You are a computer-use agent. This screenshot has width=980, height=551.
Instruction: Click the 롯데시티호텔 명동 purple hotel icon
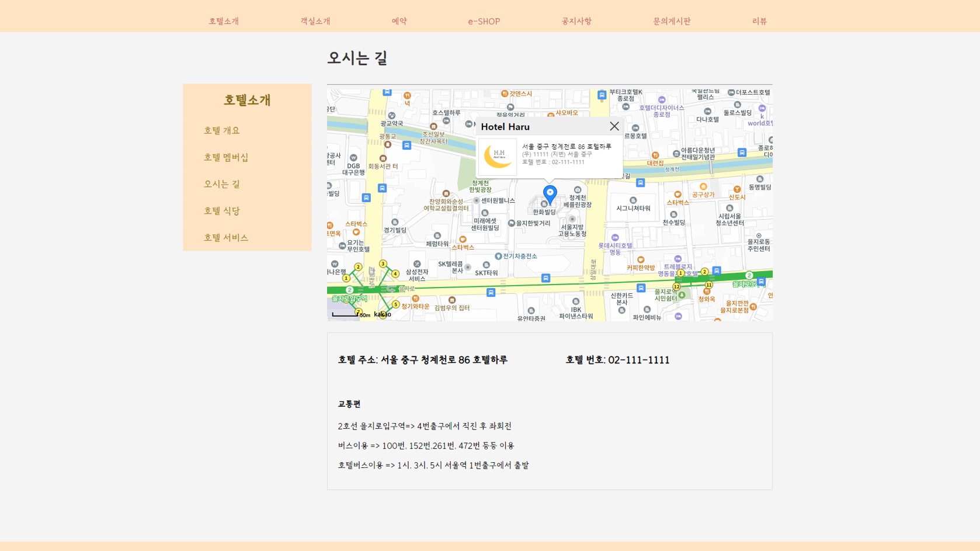pos(615,238)
